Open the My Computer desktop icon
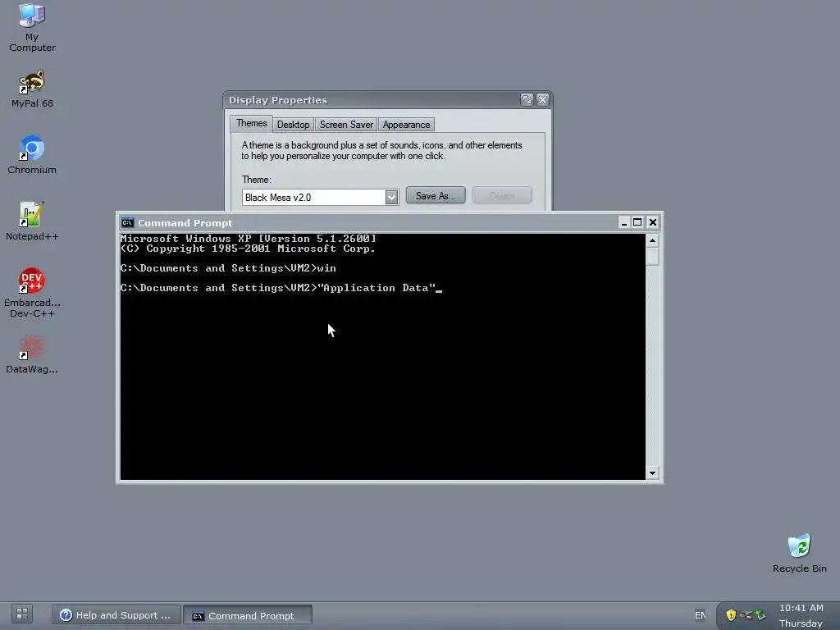Screen dimensions: 840x630 [x=32, y=28]
